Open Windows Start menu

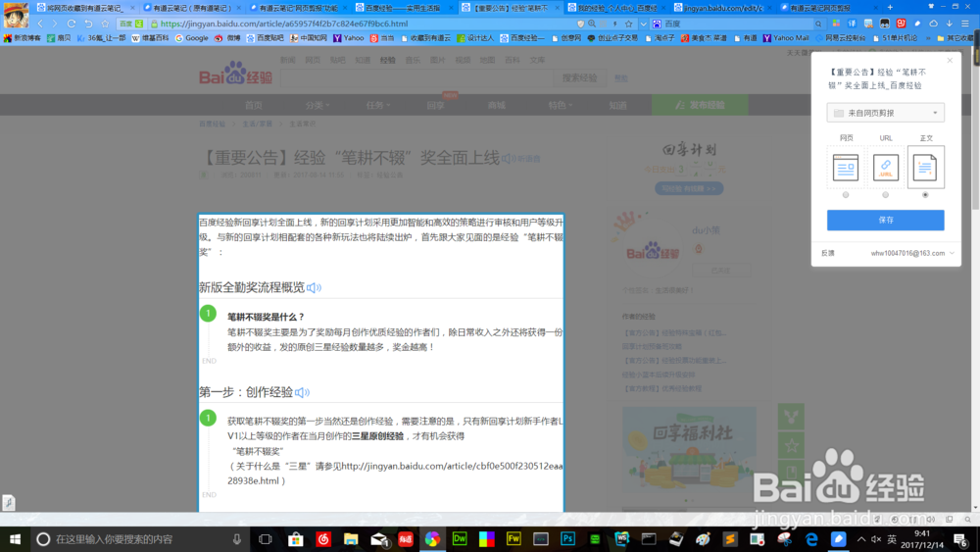15,539
